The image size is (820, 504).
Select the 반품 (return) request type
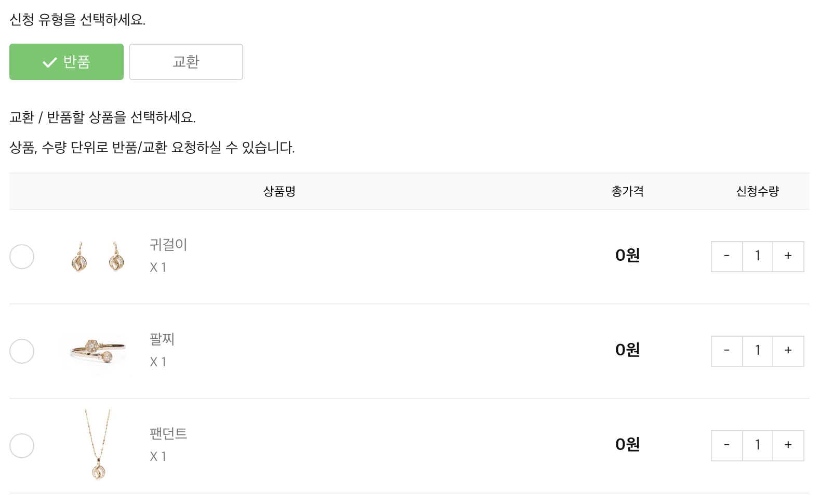(67, 62)
